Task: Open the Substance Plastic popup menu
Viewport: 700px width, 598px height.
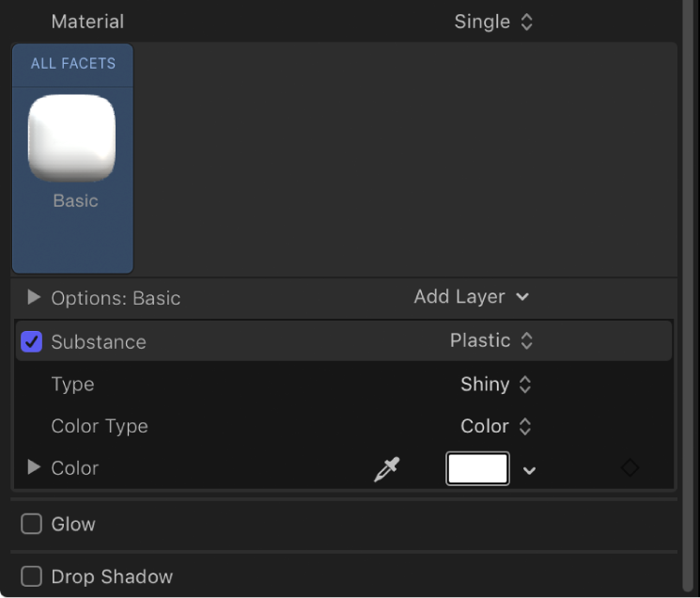Action: pos(491,340)
